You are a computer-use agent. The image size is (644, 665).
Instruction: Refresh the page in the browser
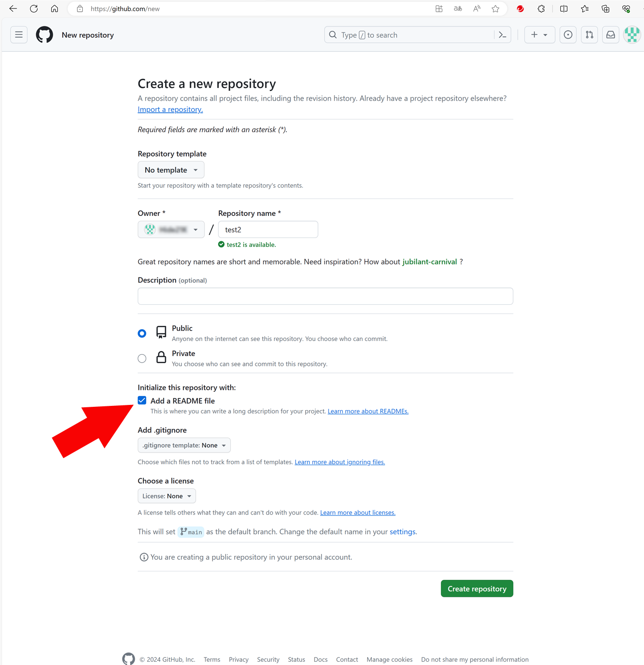click(33, 8)
